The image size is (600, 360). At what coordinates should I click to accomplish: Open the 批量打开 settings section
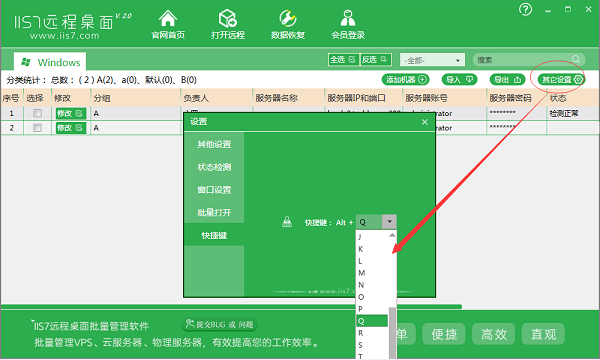click(x=214, y=212)
